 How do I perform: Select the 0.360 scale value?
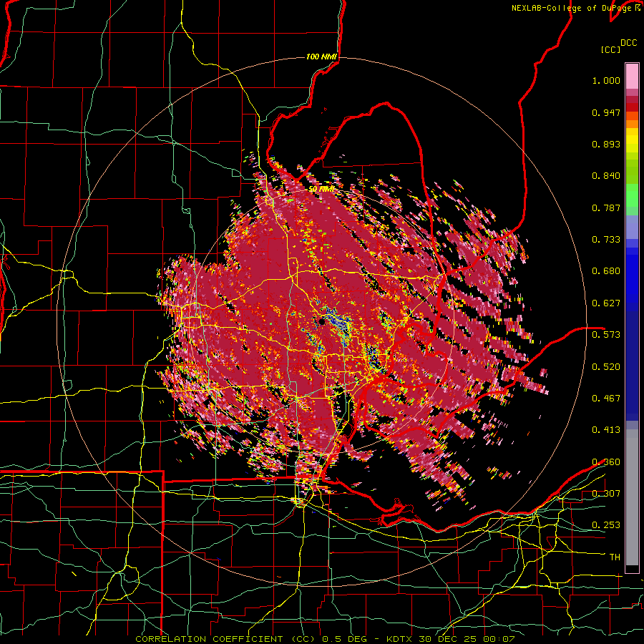606,462
